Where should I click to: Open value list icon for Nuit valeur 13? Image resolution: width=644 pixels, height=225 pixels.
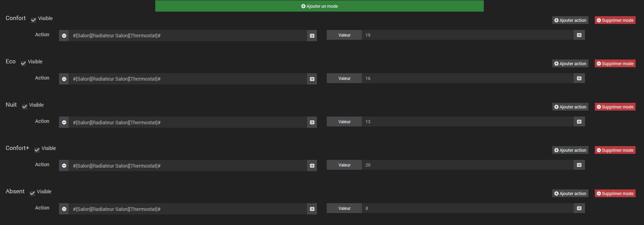click(579, 121)
